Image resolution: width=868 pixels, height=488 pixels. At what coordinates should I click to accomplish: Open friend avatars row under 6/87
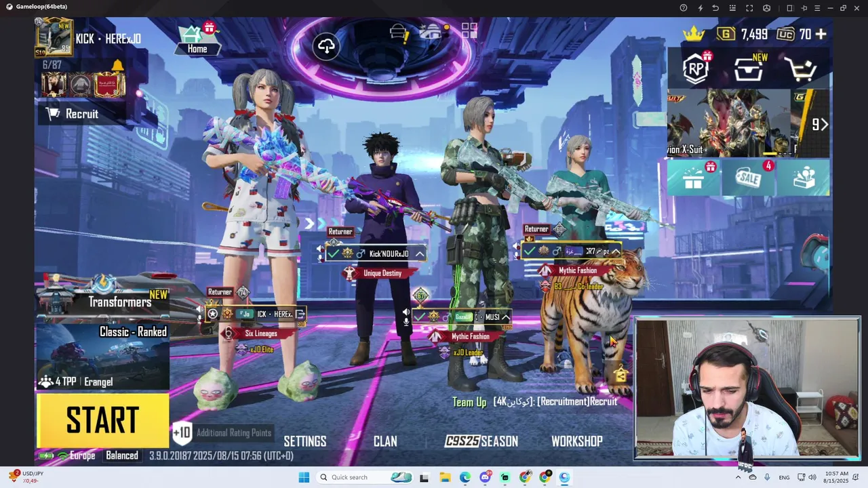point(83,85)
